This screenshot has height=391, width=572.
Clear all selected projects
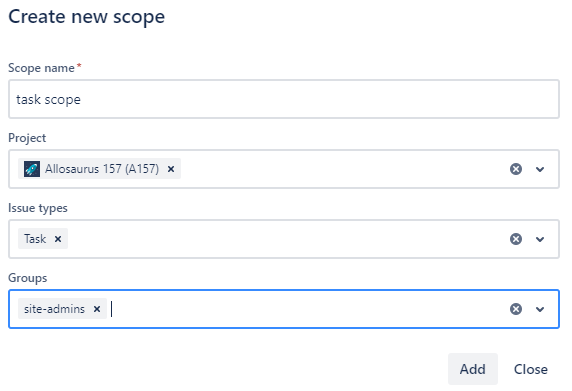pos(515,169)
